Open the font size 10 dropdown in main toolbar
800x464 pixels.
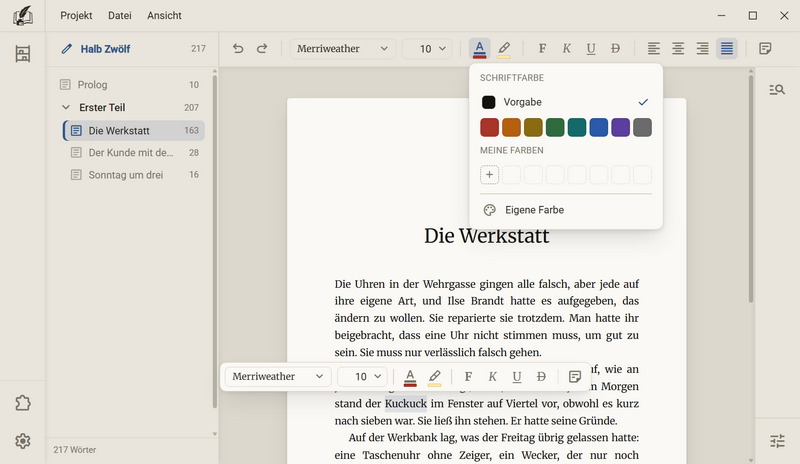coord(427,48)
